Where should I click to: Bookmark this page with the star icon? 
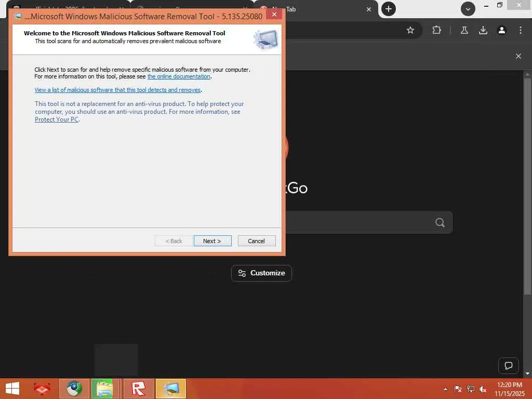410,30
